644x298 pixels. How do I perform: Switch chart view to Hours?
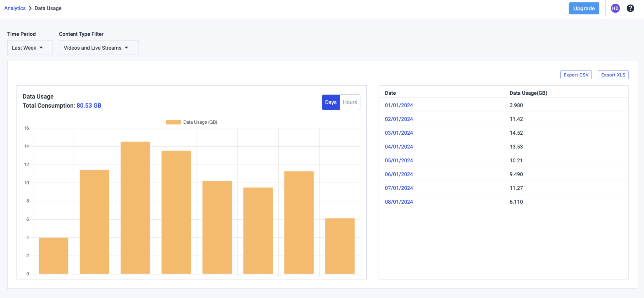(x=350, y=102)
